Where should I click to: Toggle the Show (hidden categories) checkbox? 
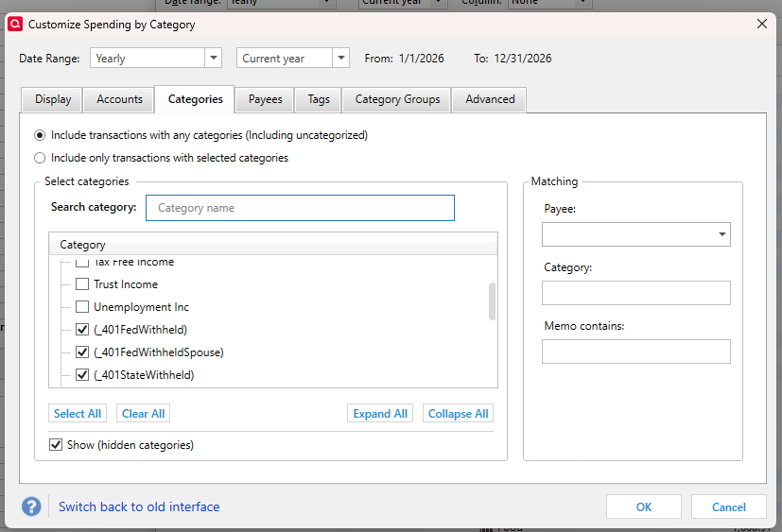[x=55, y=444]
